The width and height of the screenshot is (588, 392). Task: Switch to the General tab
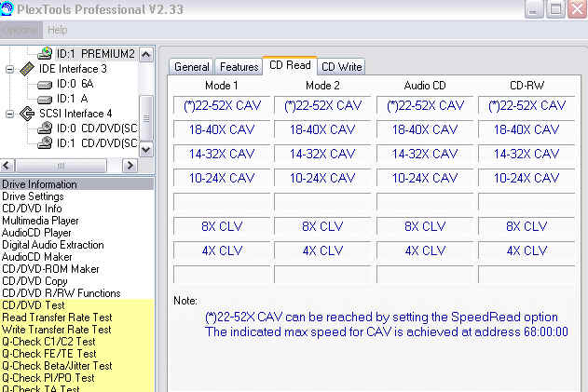(x=192, y=67)
